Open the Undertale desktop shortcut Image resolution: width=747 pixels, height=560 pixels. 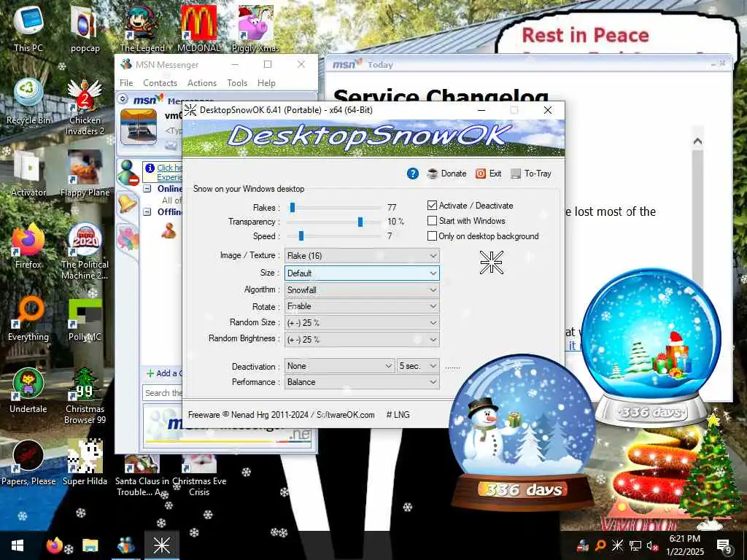(28, 391)
